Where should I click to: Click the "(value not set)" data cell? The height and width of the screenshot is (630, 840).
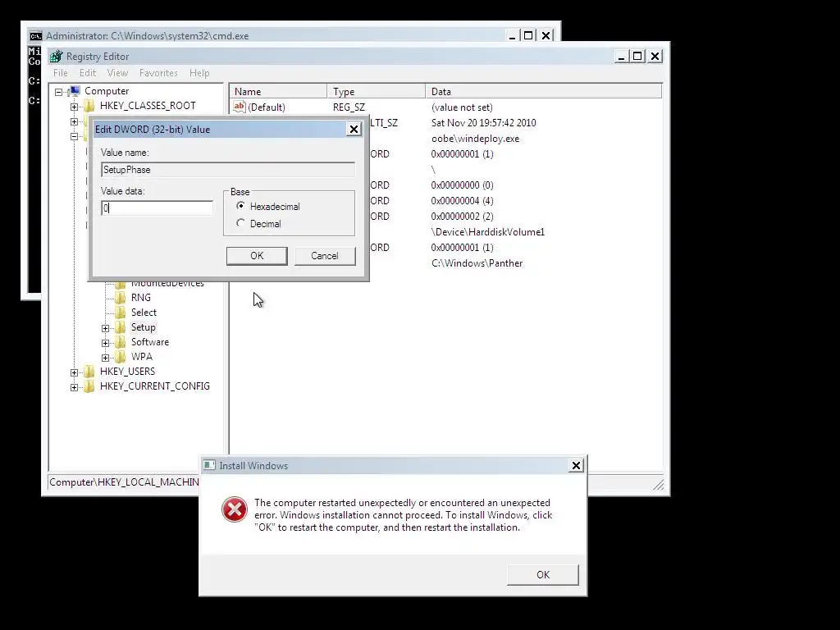pos(462,107)
